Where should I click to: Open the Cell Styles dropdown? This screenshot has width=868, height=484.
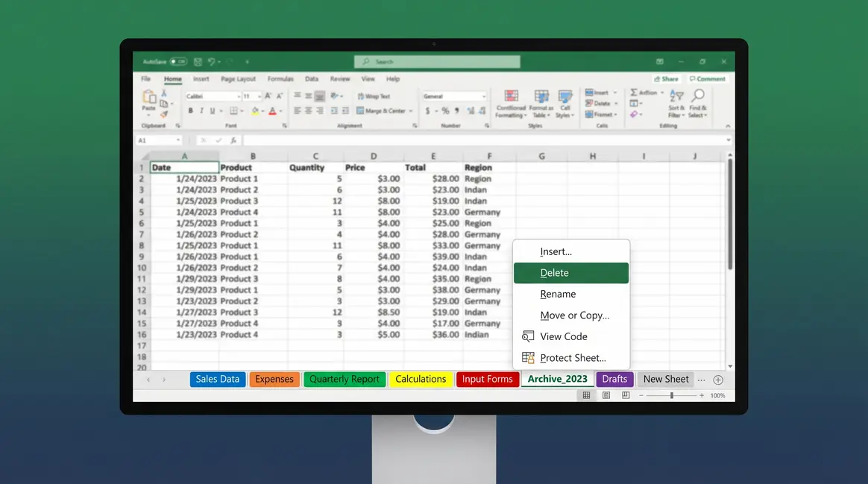(x=564, y=104)
